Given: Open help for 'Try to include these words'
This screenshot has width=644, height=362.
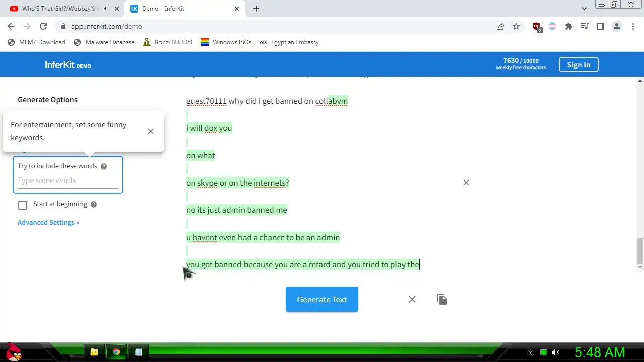Looking at the screenshot, I should pos(104,166).
